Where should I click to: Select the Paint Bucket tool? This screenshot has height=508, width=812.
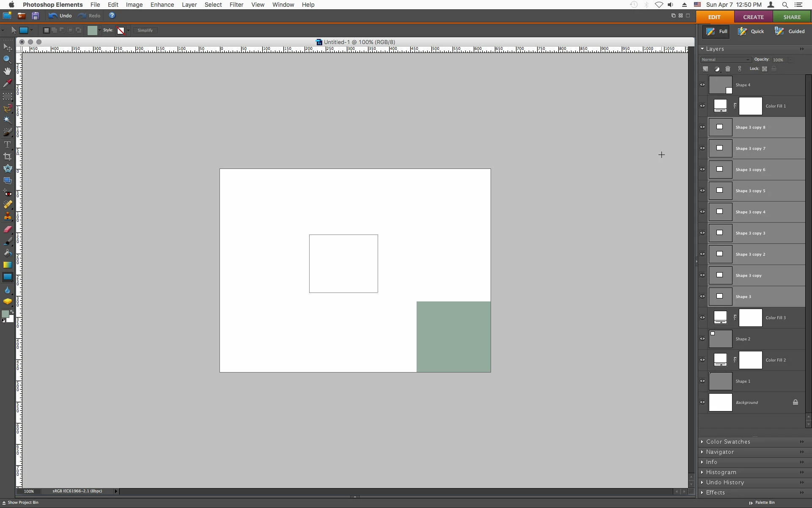tap(7, 253)
